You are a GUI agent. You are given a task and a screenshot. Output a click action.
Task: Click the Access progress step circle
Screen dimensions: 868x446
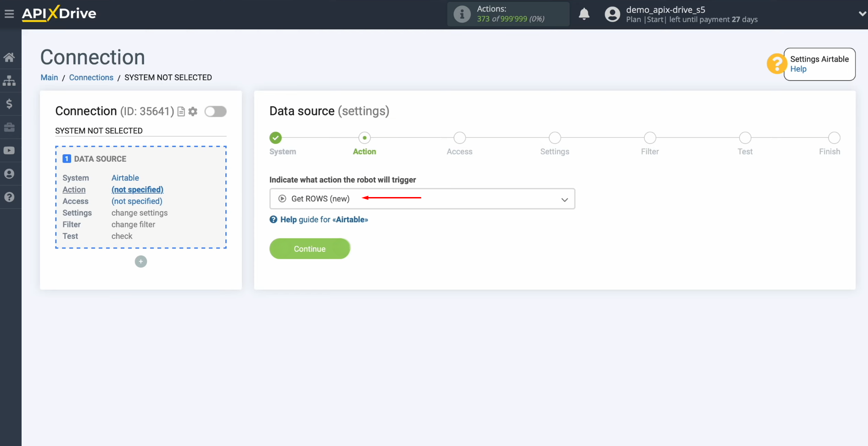pos(459,137)
